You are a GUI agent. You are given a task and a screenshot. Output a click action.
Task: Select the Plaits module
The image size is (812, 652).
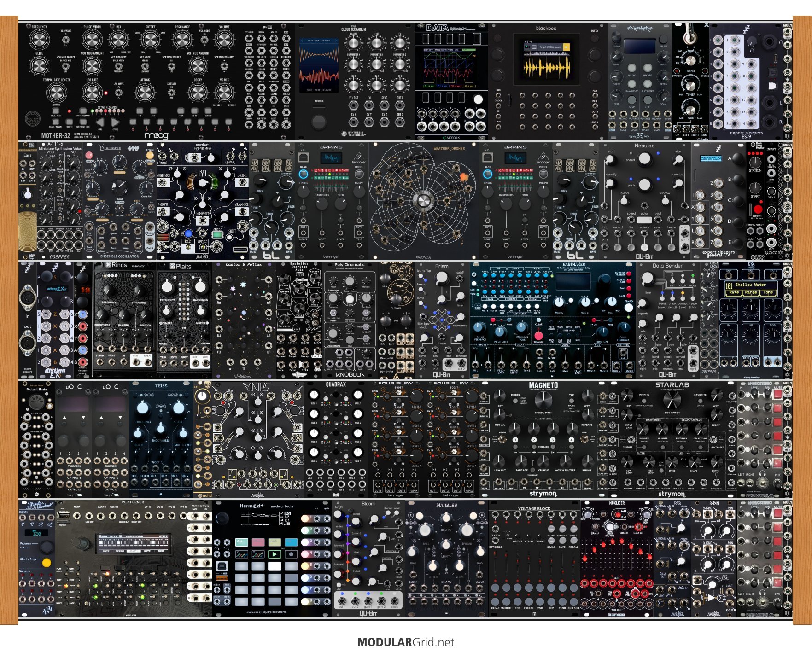184,320
